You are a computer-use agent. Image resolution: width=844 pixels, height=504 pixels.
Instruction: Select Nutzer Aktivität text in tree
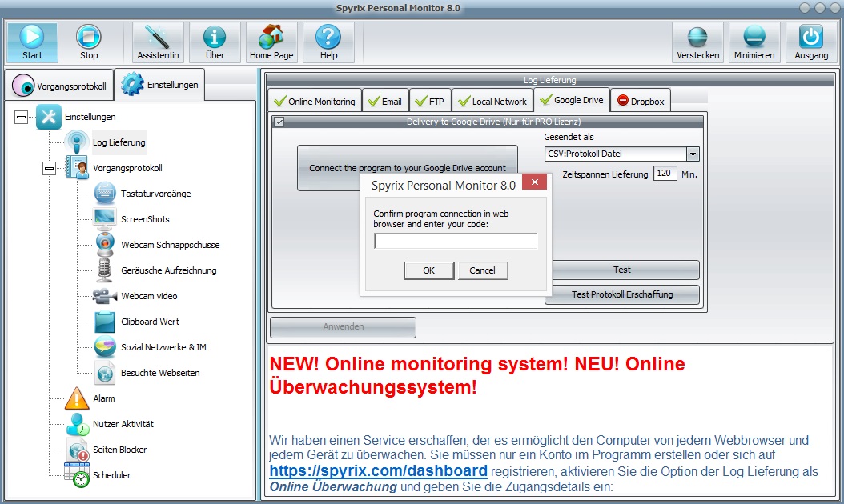click(x=123, y=424)
